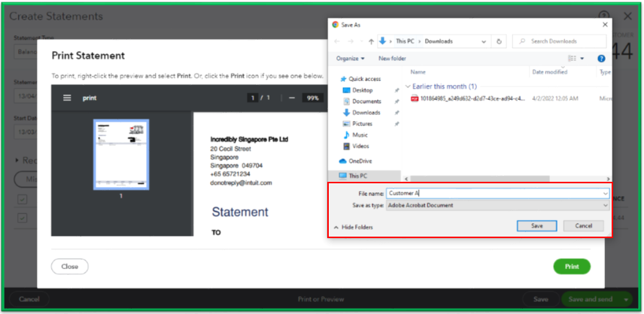Click the Forward navigation arrow
Viewport: 644px width, 314px height.
tap(351, 41)
